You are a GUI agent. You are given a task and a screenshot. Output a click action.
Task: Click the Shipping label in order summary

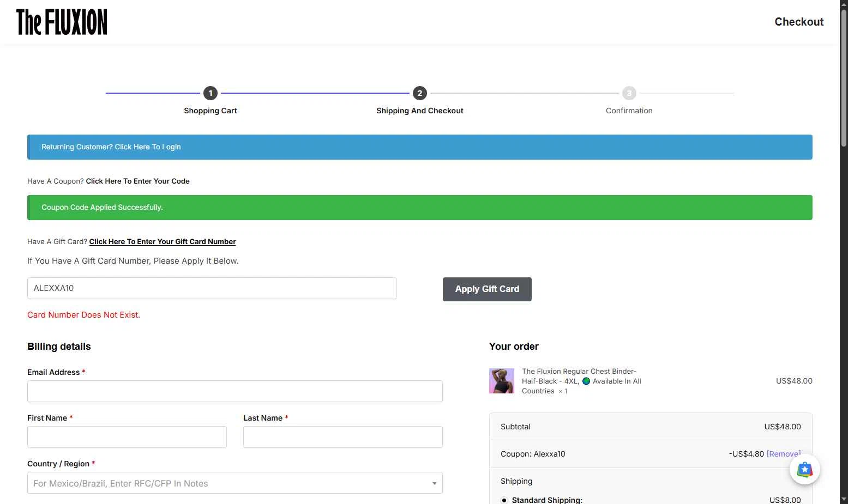(516, 481)
